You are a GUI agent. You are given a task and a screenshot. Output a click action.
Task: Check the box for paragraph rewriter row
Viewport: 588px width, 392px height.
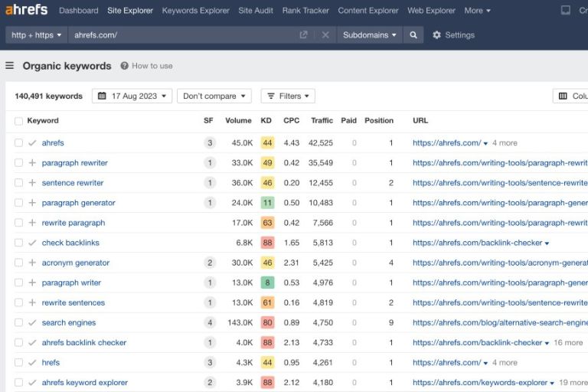[18, 163]
